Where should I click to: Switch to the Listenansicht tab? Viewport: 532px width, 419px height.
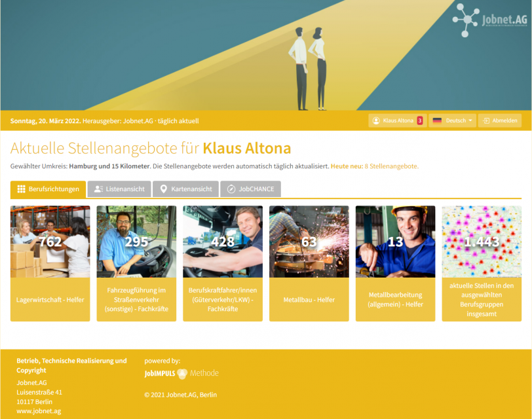coord(119,189)
